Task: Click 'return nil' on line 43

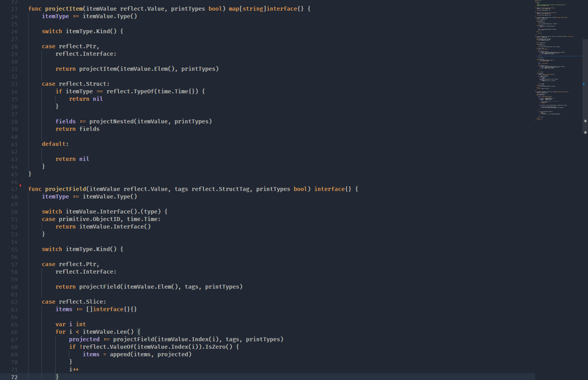Action: [72, 159]
